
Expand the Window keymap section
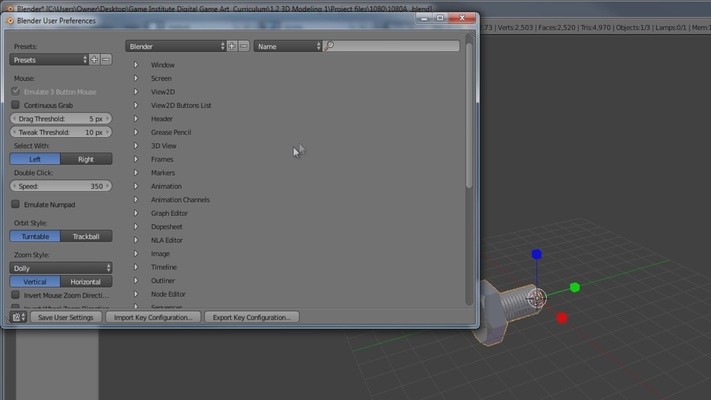click(x=136, y=65)
